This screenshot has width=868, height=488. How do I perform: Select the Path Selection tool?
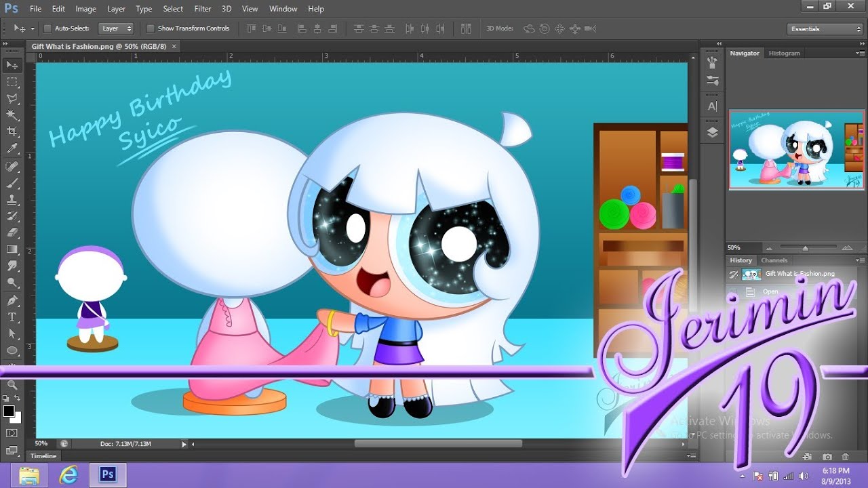click(x=12, y=334)
